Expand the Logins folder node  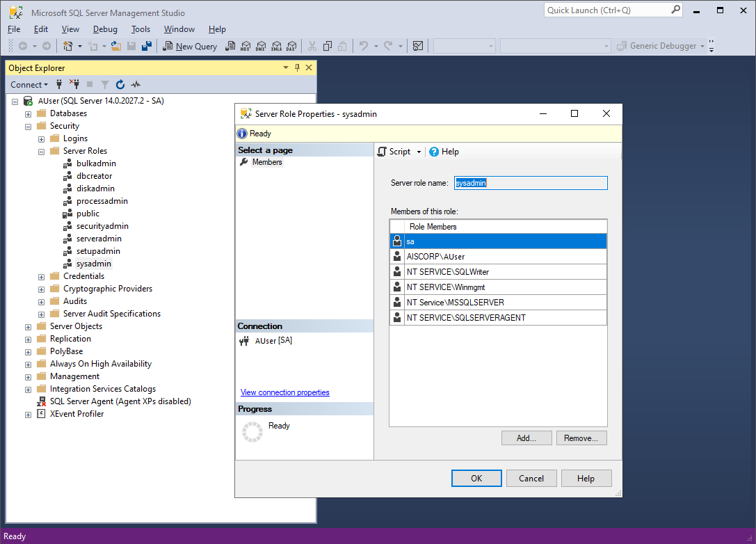tap(42, 138)
